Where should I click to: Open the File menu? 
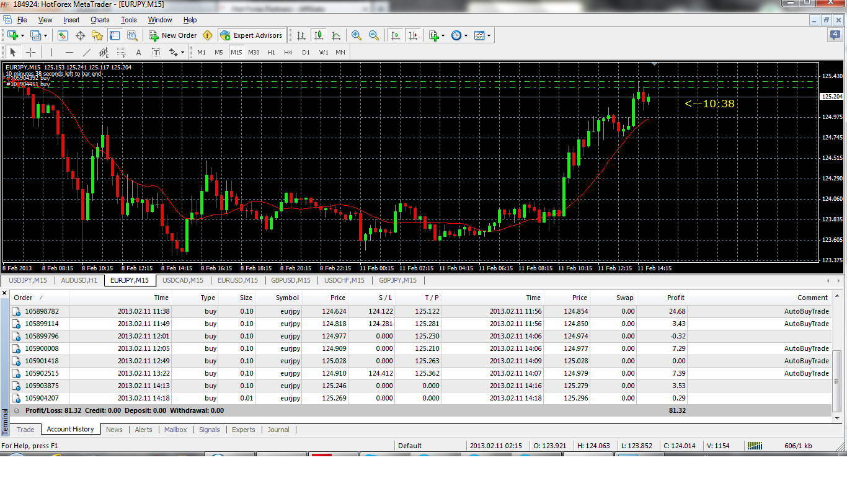[x=22, y=20]
